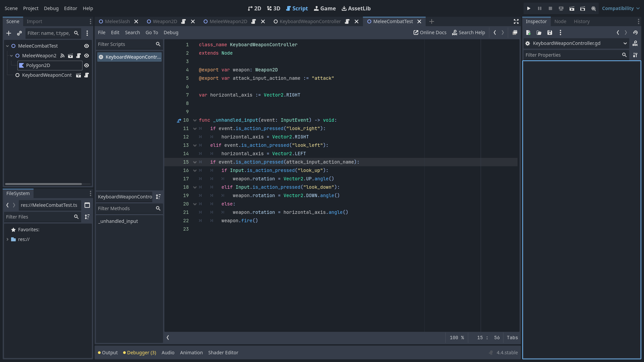Click the instantiate child scene link icon
The width and height of the screenshot is (644, 362).
click(x=19, y=33)
